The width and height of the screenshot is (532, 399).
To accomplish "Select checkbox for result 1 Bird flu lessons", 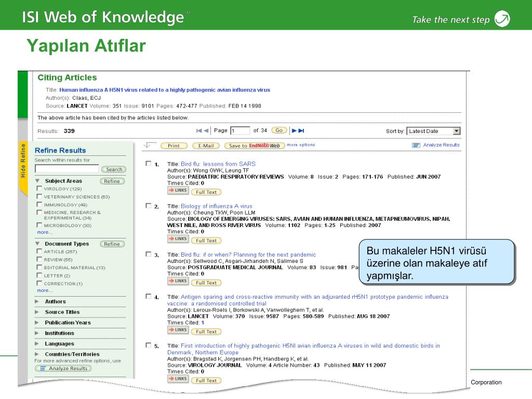I will 148,164.
